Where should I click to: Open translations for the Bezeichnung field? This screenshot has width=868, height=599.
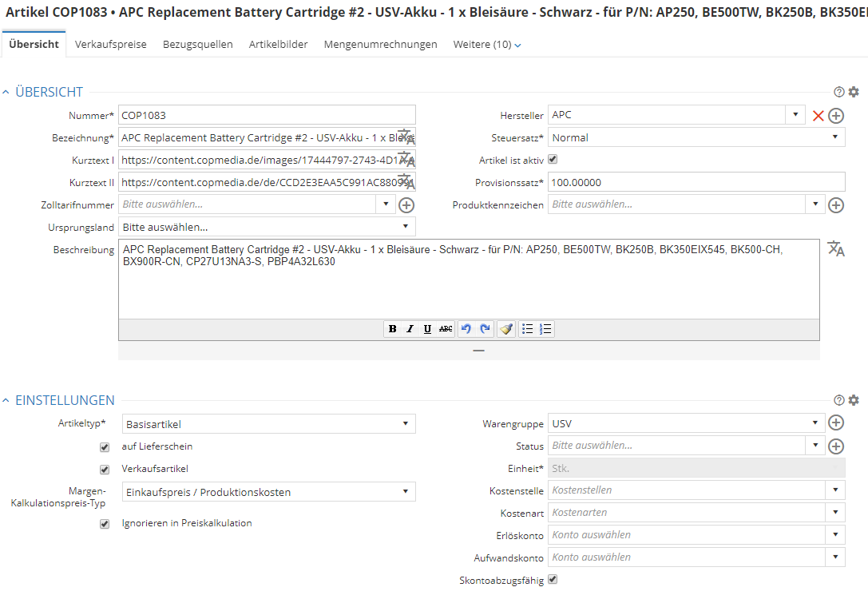pyautogui.click(x=406, y=137)
